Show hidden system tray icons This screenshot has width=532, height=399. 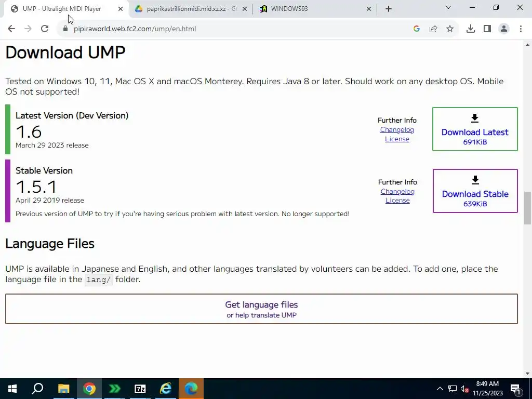[440, 389]
